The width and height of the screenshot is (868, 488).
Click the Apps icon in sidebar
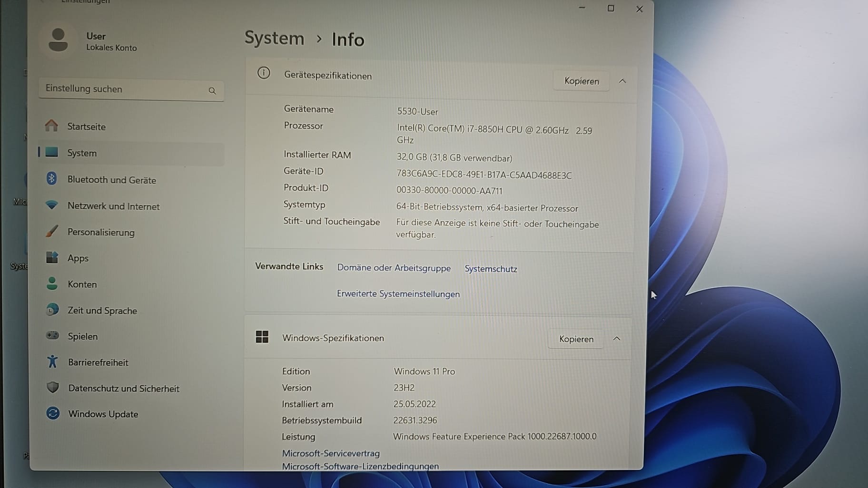pyautogui.click(x=52, y=257)
